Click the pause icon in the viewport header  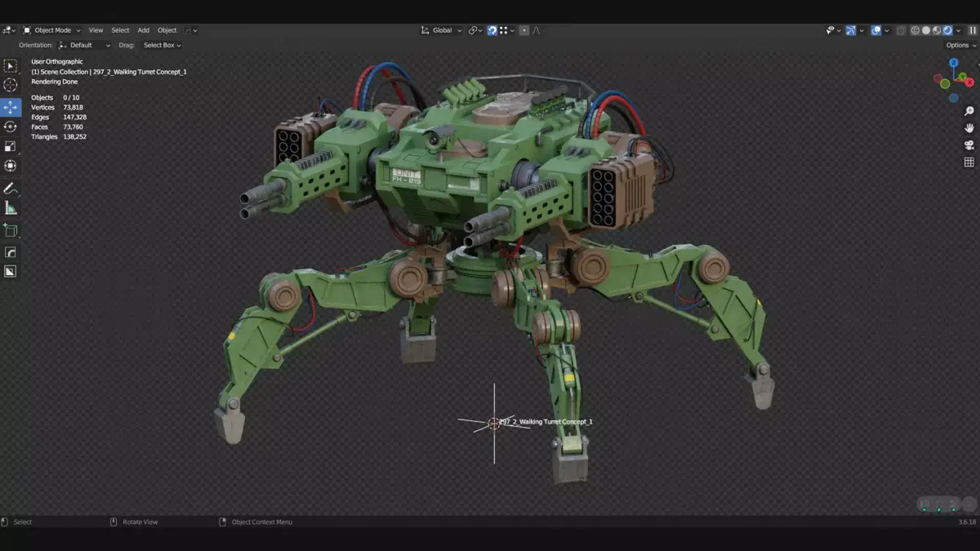[x=973, y=30]
